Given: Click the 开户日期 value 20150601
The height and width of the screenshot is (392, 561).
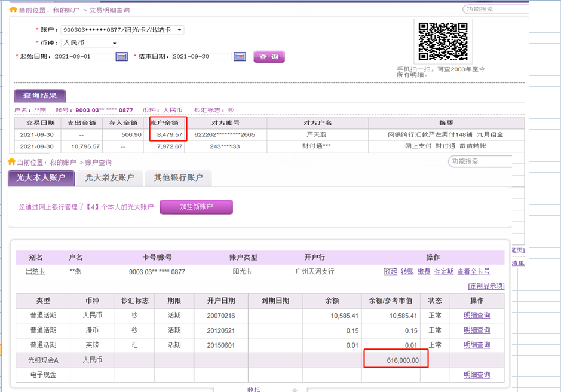Looking at the screenshot, I should coord(220,345).
